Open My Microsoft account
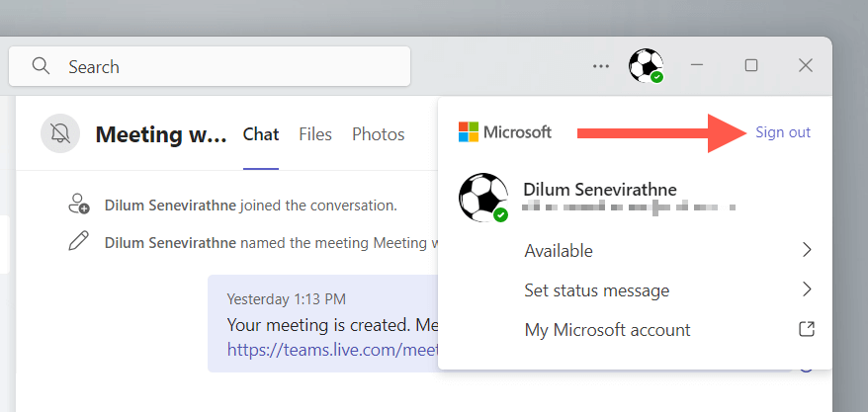The height and width of the screenshot is (412, 868). pyautogui.click(x=607, y=330)
